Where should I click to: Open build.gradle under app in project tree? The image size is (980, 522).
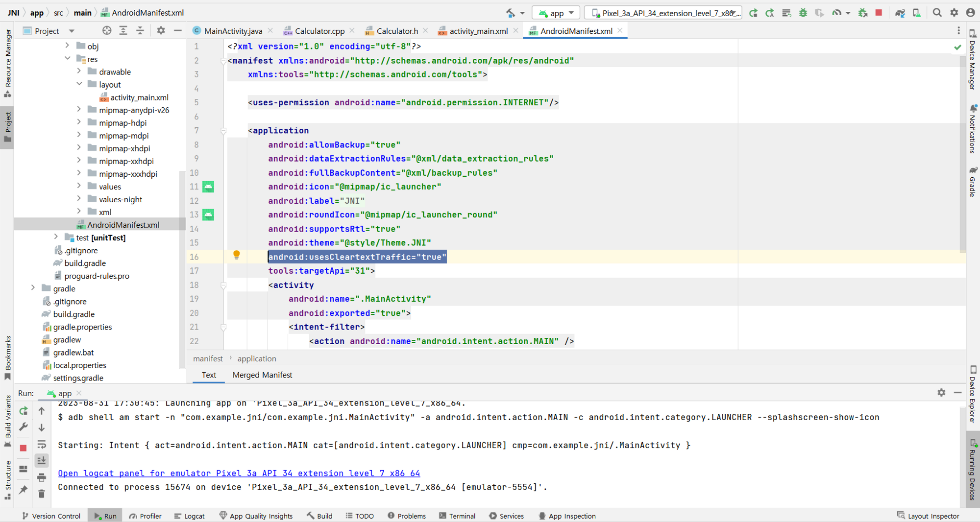(85, 263)
